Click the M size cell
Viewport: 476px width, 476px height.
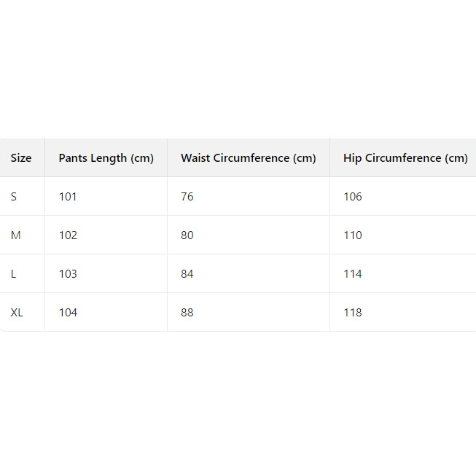point(15,235)
